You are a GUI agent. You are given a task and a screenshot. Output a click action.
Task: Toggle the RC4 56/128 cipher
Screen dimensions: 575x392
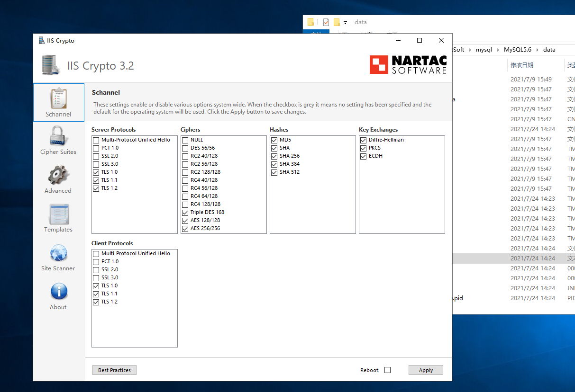(185, 188)
